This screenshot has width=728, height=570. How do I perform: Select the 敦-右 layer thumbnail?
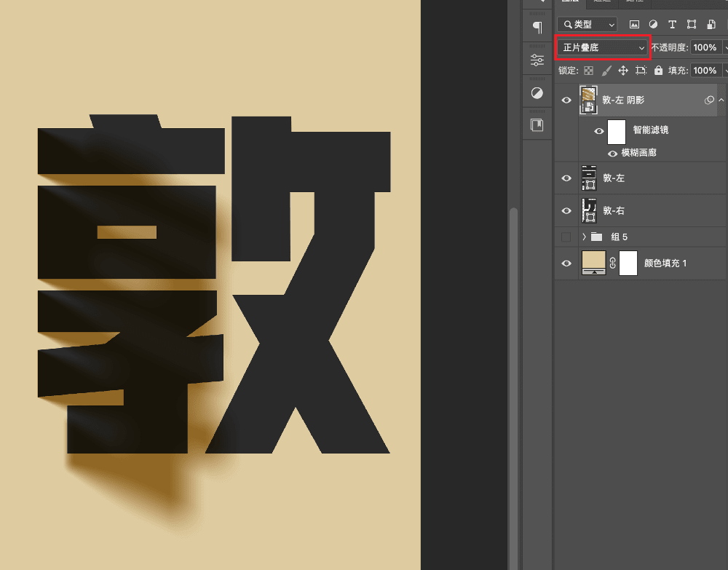tap(589, 210)
